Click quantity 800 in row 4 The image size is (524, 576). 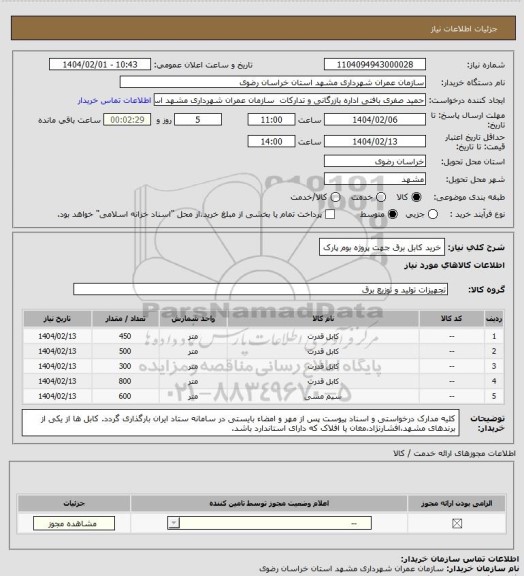pyautogui.click(x=125, y=381)
